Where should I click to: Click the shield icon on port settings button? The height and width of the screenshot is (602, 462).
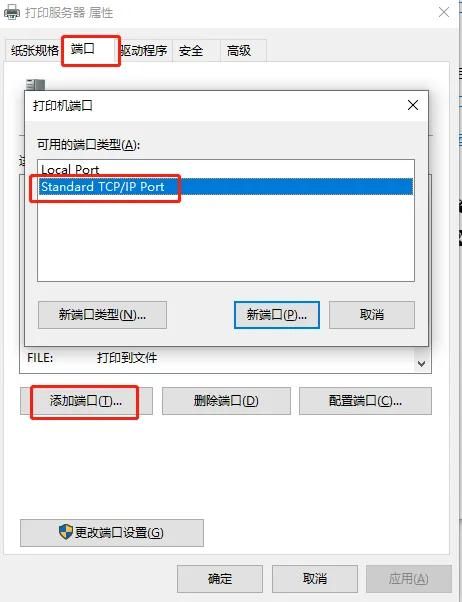(x=66, y=532)
